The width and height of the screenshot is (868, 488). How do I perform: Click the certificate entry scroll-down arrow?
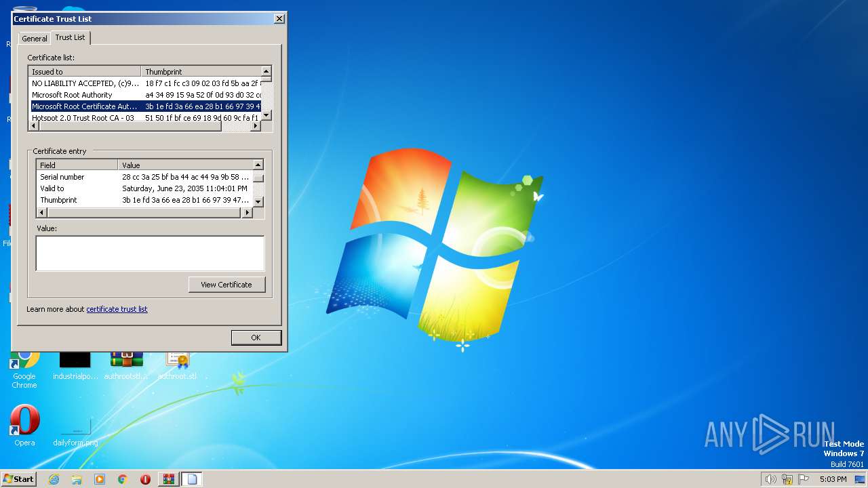coord(258,201)
